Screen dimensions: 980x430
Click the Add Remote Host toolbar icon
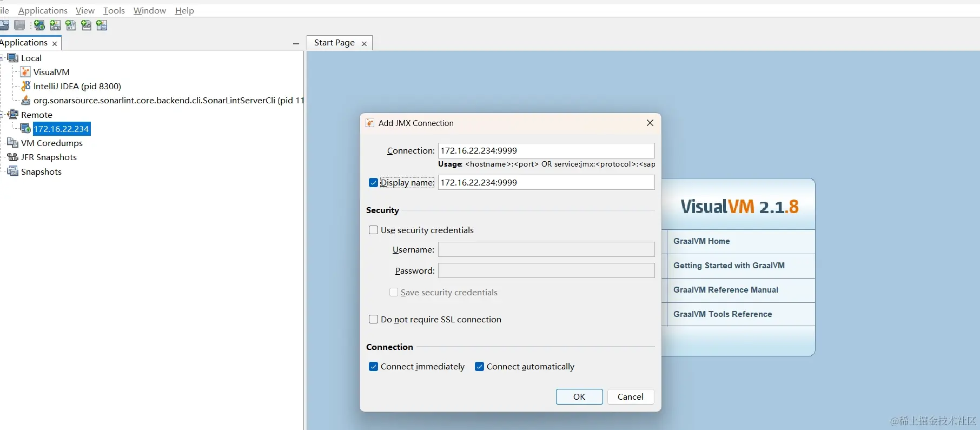(x=39, y=25)
